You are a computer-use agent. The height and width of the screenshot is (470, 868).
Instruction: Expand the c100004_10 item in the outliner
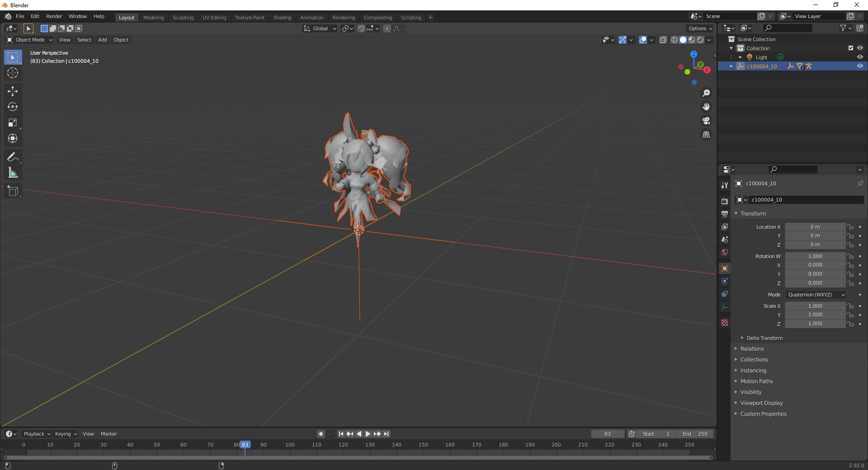(731, 66)
